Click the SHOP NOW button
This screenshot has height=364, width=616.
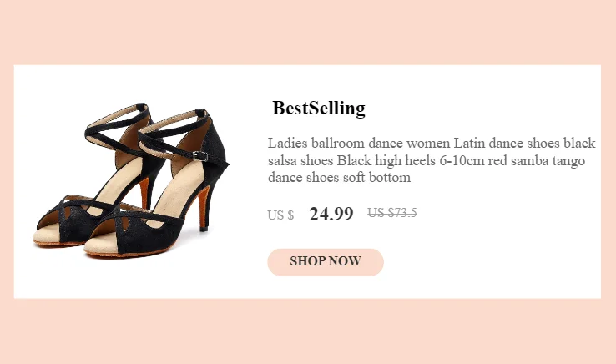pos(325,261)
